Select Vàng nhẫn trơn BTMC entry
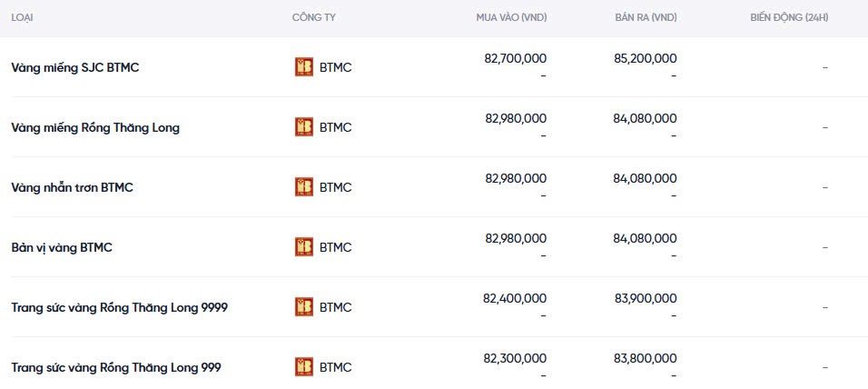Image resolution: width=868 pixels, height=389 pixels. [73, 187]
